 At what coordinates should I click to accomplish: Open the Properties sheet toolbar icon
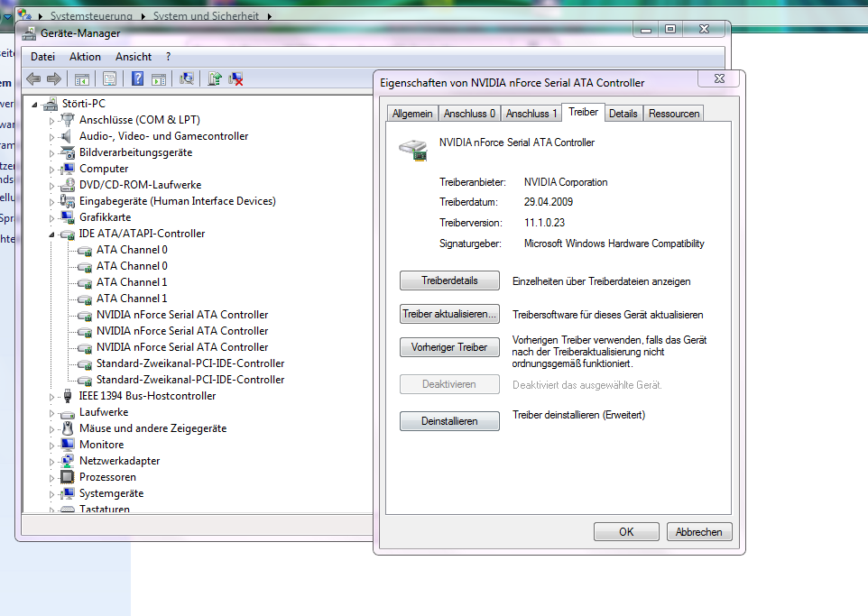click(x=109, y=79)
